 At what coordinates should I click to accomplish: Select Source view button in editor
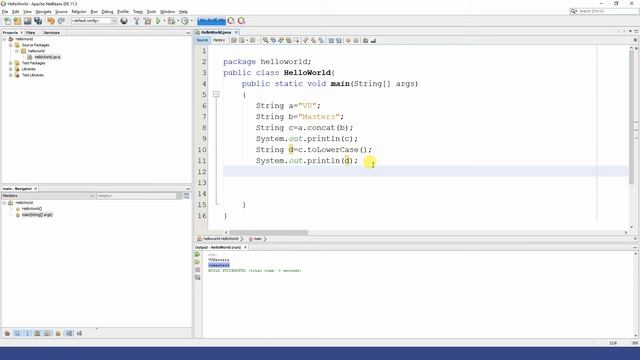pyautogui.click(x=202, y=40)
